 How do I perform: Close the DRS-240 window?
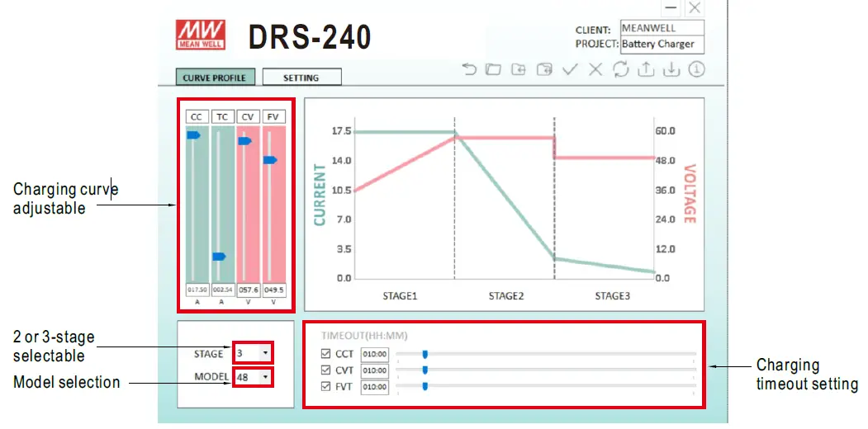(x=695, y=7)
